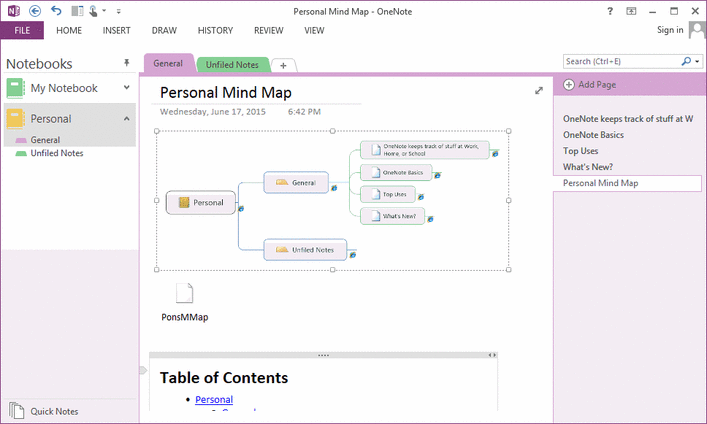The image size is (707, 424).
Task: Click the Undo arrow in quick access toolbar
Action: coord(56,11)
